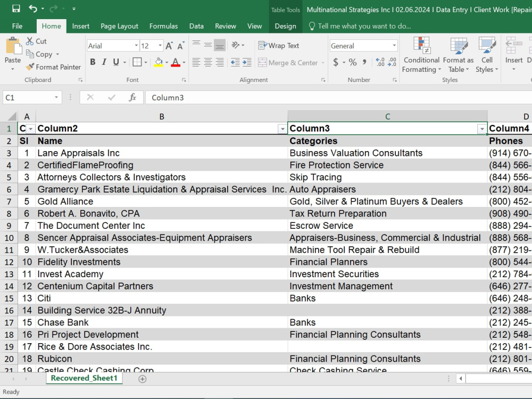
Task: Open Conditional Formatting menu
Action: tap(421, 55)
